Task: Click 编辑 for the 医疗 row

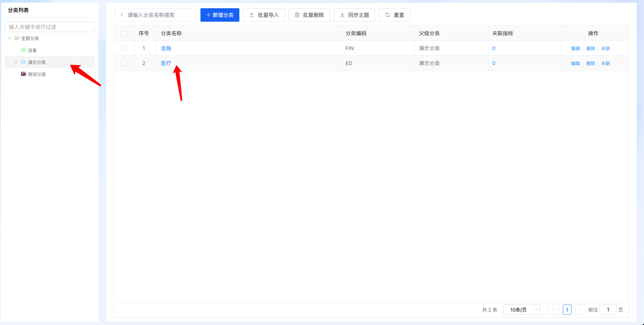Action: (575, 63)
